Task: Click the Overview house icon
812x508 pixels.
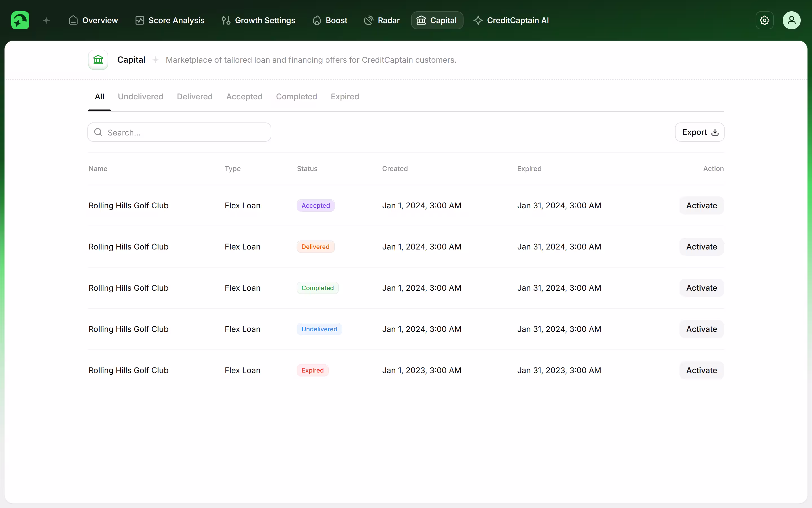Action: click(x=73, y=21)
